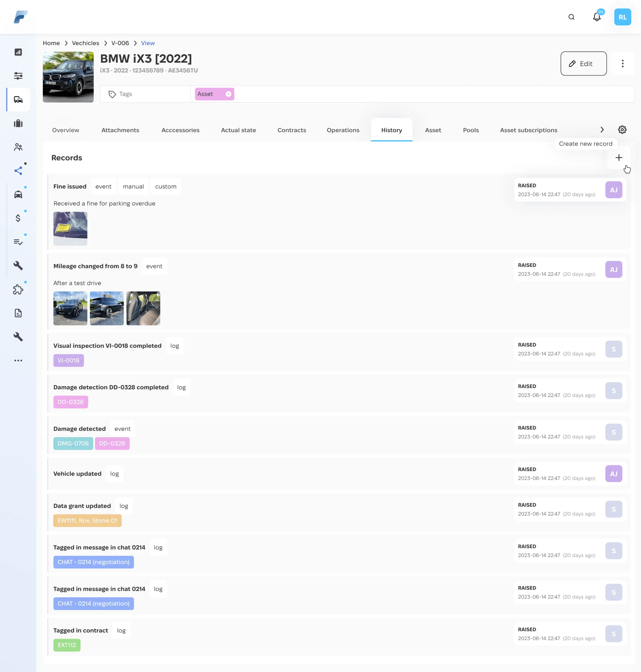Switch to the Contracts tab
This screenshot has height=672, width=641.
(292, 130)
